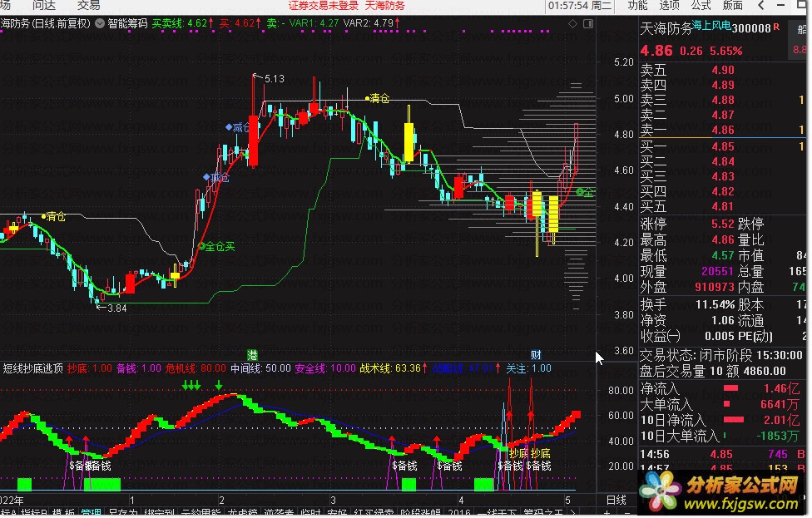Click the latest price 4.86 header
The image size is (812, 518).
click(656, 50)
